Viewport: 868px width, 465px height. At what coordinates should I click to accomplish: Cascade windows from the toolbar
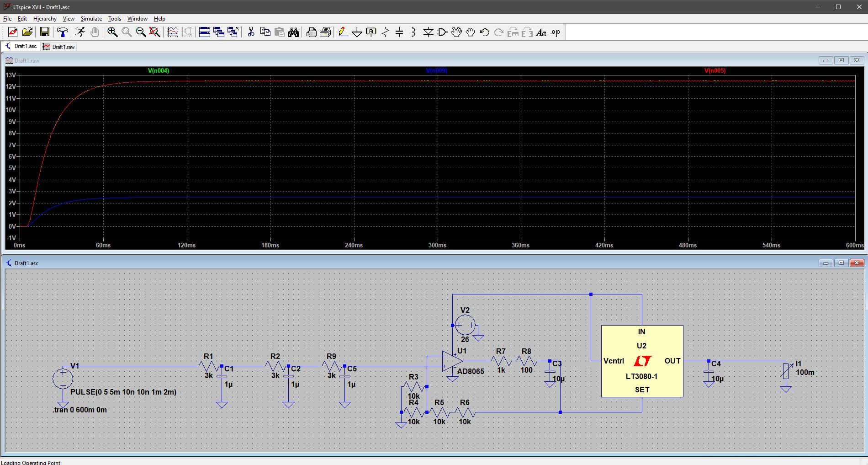(x=219, y=32)
